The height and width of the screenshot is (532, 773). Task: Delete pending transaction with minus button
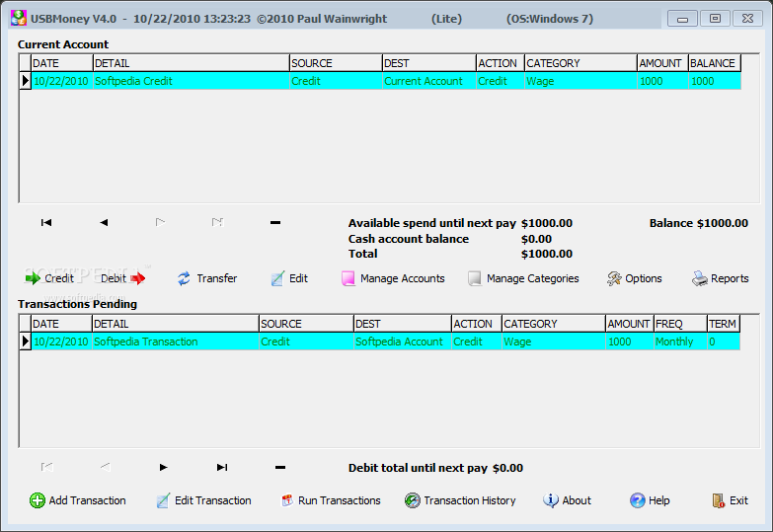[280, 468]
